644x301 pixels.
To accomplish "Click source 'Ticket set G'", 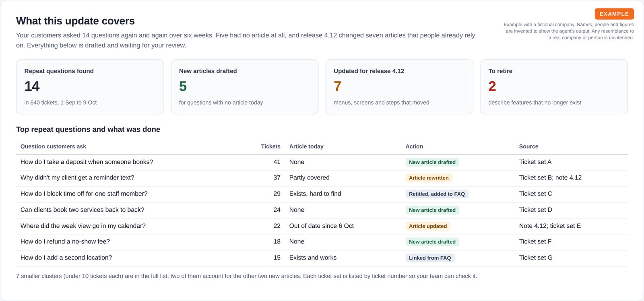I will pyautogui.click(x=536, y=258).
